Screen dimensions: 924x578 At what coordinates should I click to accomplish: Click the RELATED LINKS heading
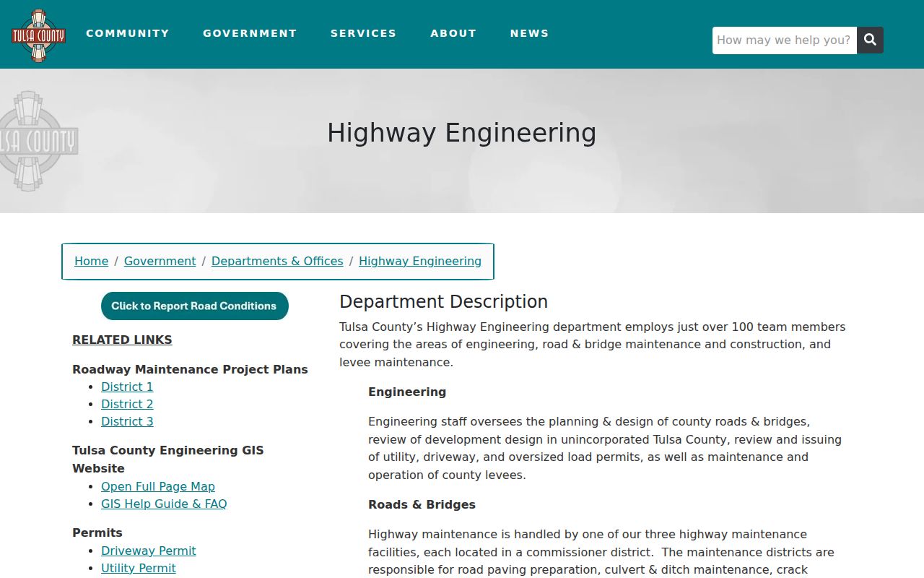(122, 340)
